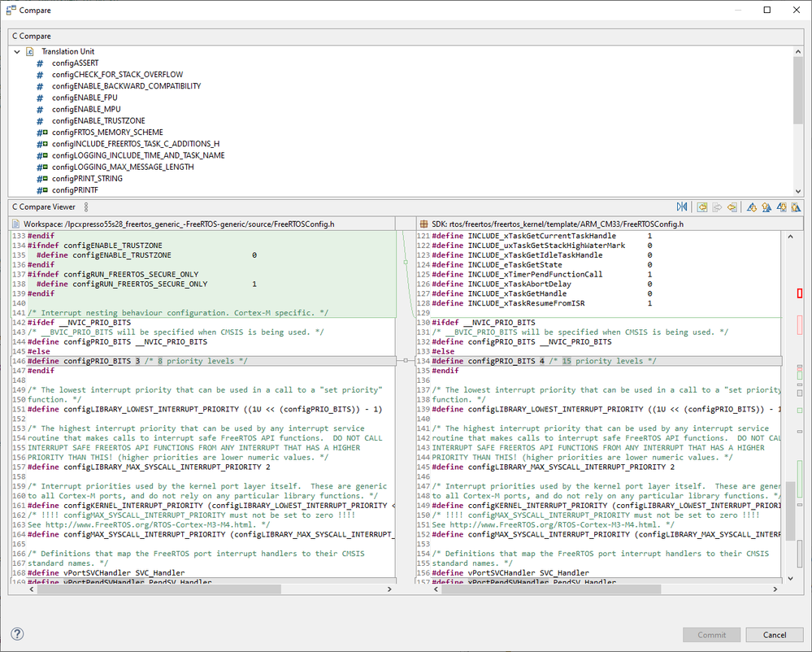Screen dimensions: 812x652
Task: Click the structure tree vertical scrollbar thumb
Action: point(797,90)
